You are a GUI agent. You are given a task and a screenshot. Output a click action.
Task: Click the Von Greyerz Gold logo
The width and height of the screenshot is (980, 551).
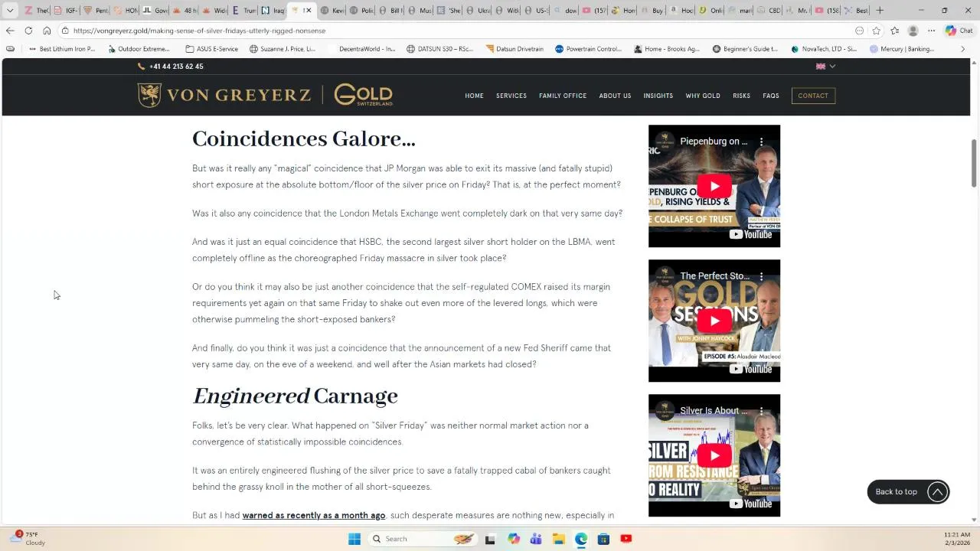(x=265, y=95)
